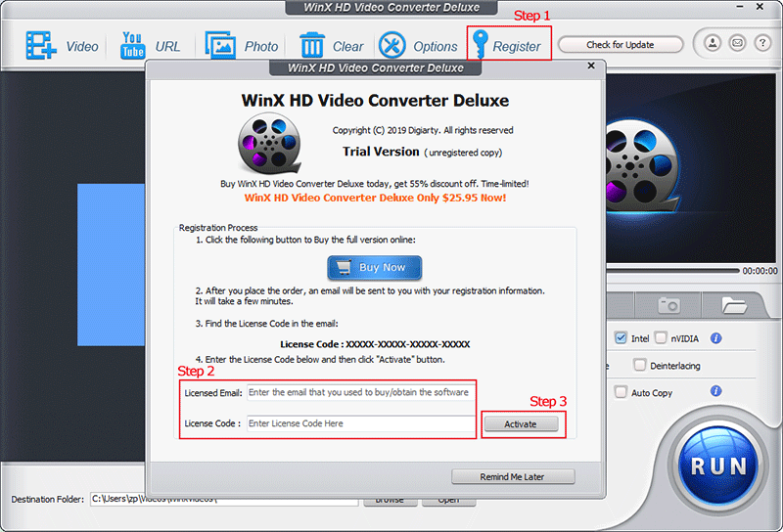Clear the list with trash icon

pos(312,45)
